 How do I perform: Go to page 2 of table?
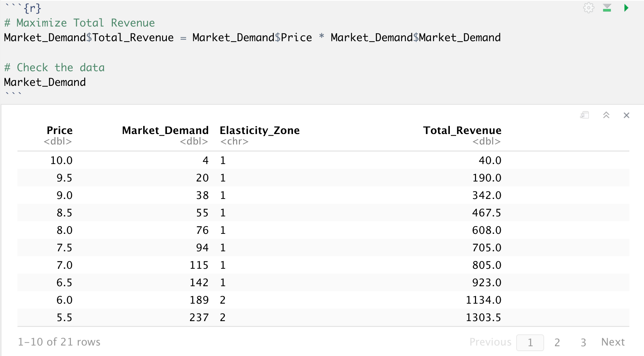(x=557, y=342)
